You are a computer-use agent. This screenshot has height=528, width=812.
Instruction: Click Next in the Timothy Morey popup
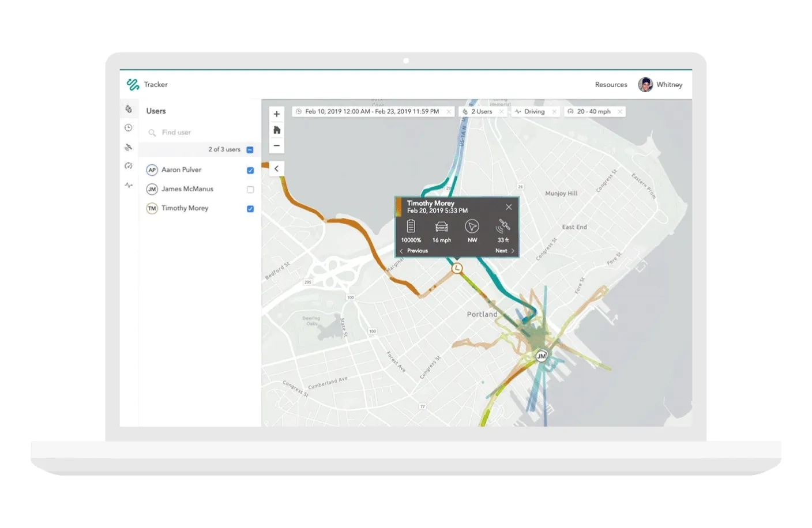pyautogui.click(x=501, y=251)
